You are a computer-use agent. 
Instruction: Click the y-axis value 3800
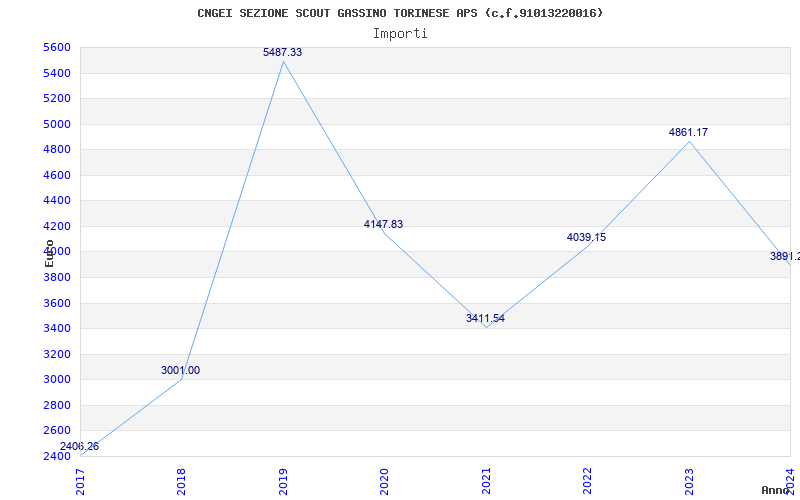point(57,278)
